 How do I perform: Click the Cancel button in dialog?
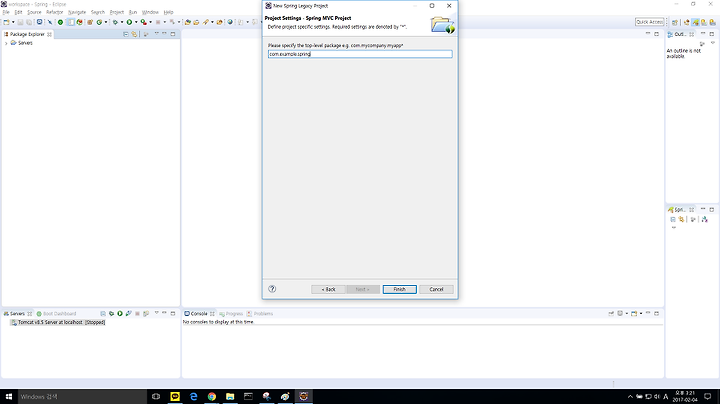coord(436,289)
